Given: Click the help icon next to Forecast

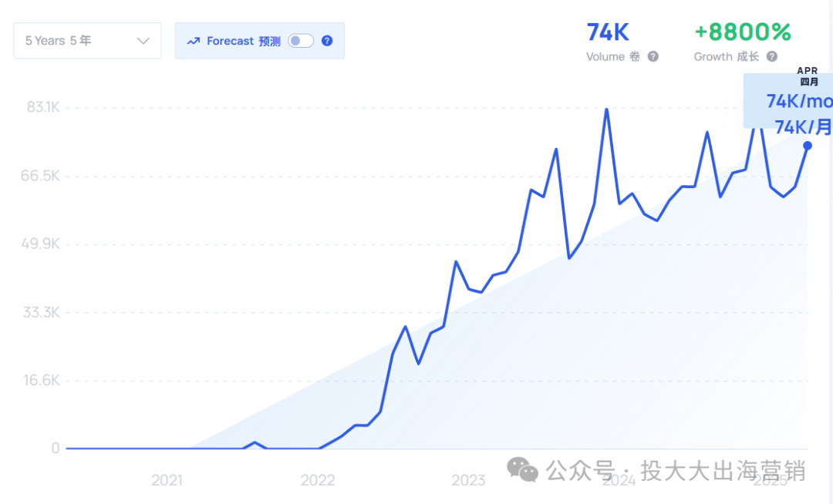Looking at the screenshot, I should tap(327, 41).
